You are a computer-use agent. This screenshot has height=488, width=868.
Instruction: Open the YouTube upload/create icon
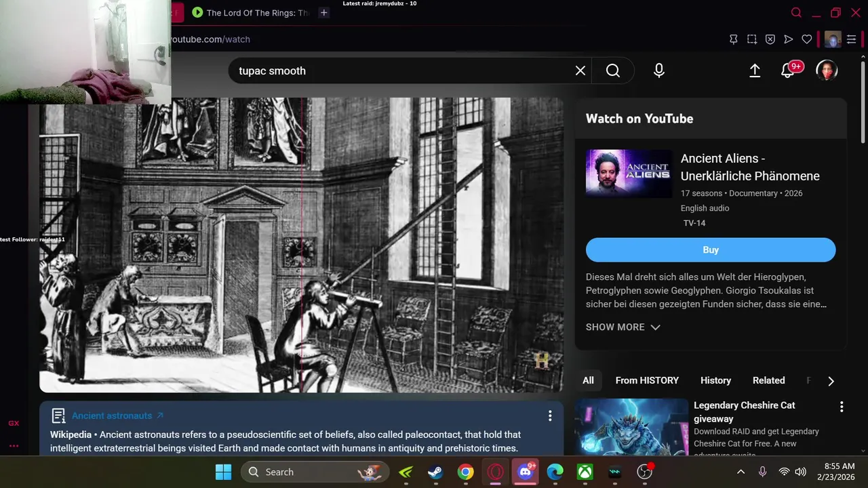[x=755, y=70]
